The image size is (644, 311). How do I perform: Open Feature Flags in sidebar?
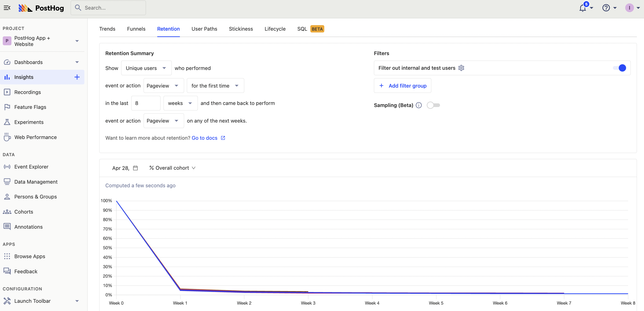[30, 107]
